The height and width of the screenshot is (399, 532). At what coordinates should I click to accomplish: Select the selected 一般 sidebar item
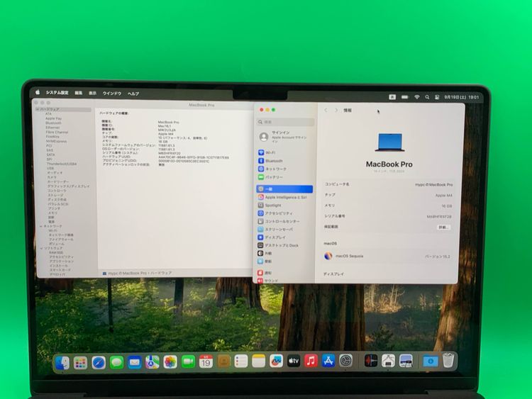pos(284,189)
